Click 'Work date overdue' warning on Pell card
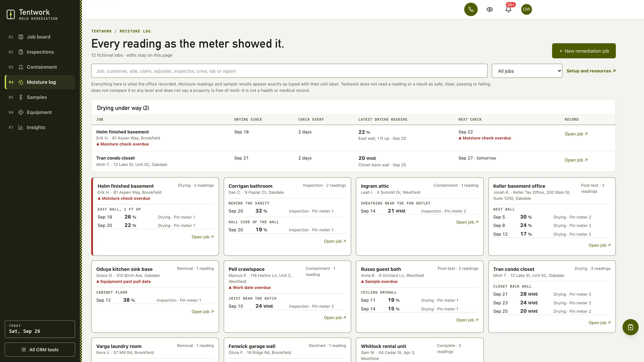Screen dimensions: 644x362 [x=250, y=288]
